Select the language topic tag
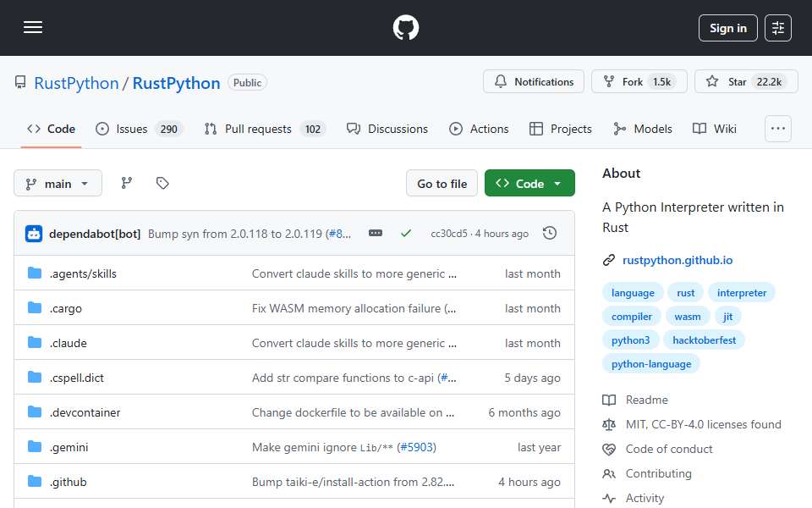The width and height of the screenshot is (812, 508). pos(633,293)
